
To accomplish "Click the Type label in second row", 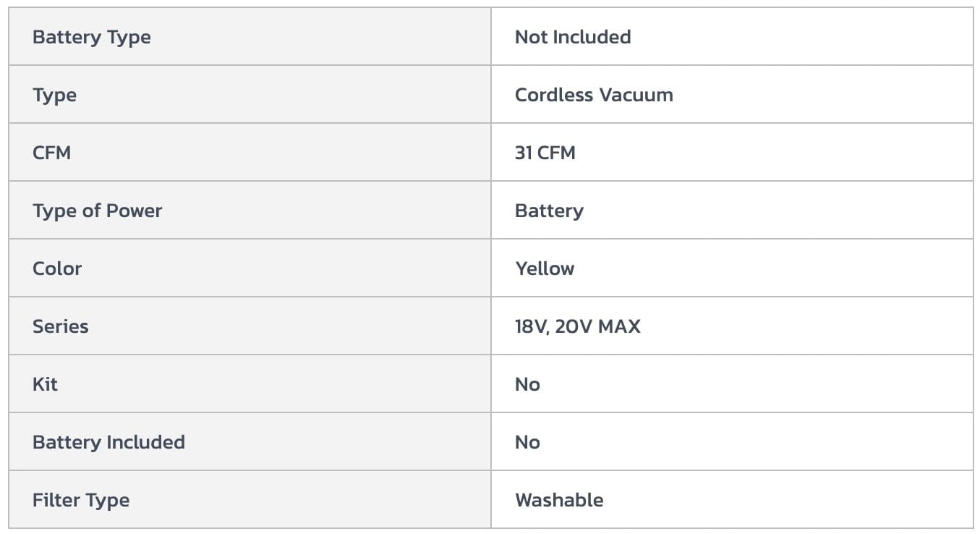I will point(54,95).
